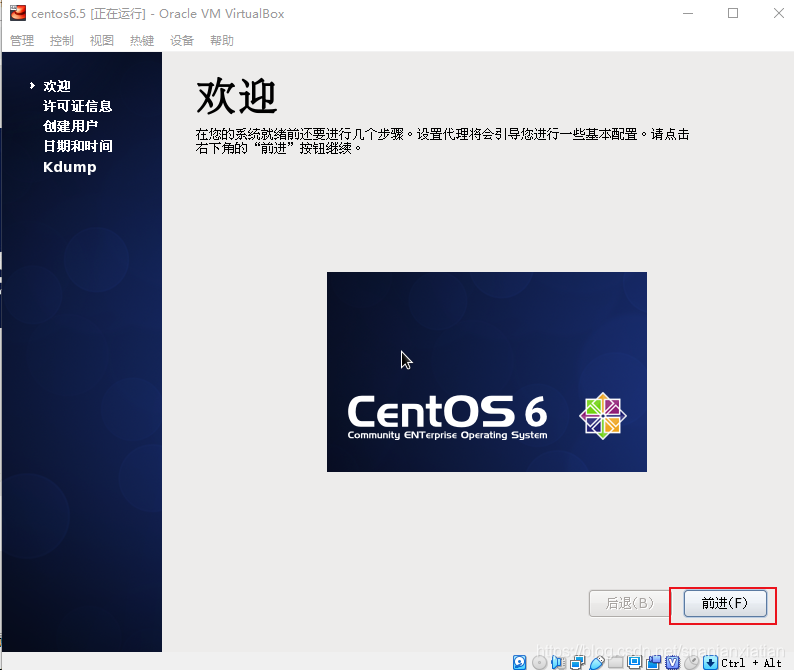Click the CPU virtualization status icon

tap(672, 662)
